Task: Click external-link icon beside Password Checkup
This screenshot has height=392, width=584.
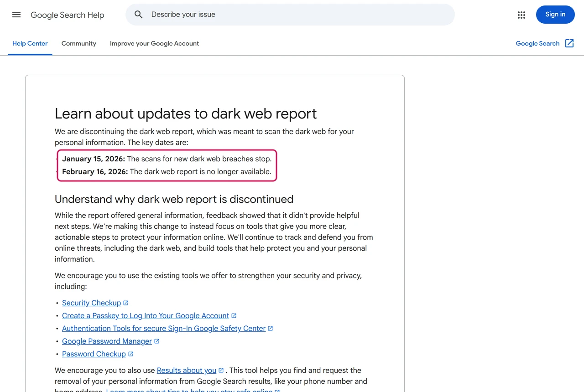Action: (x=131, y=354)
